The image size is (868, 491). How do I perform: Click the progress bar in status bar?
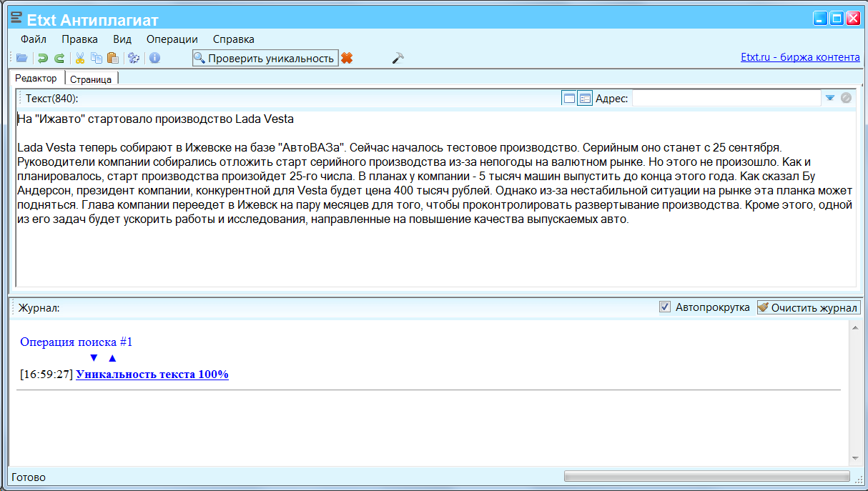pyautogui.click(x=706, y=476)
